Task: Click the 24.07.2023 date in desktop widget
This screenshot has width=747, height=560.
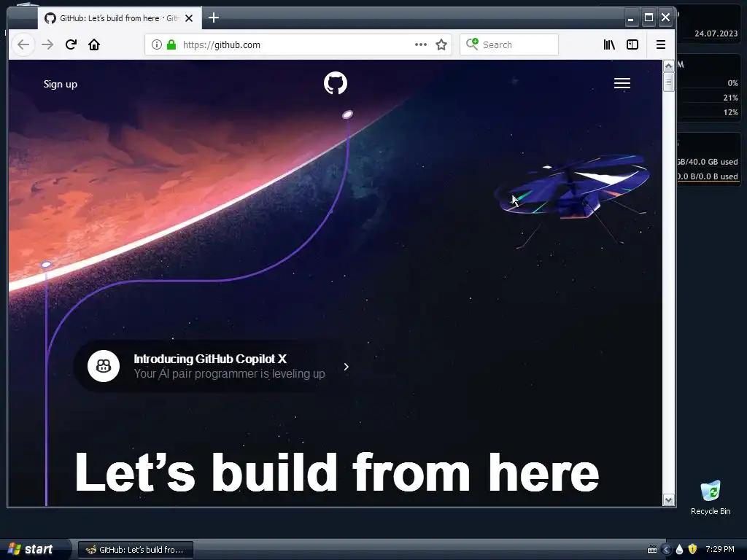Action: point(716,34)
